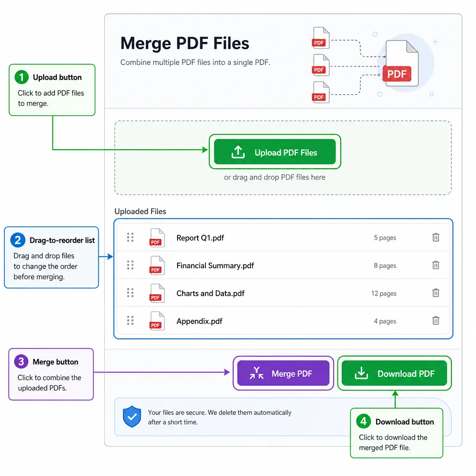Delete Financial Summary.pdf using its trash icon
The width and height of the screenshot is (476, 476).
pos(436,265)
